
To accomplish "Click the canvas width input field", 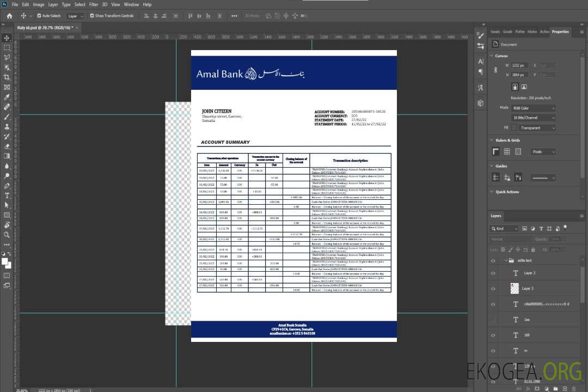I will click(x=519, y=65).
